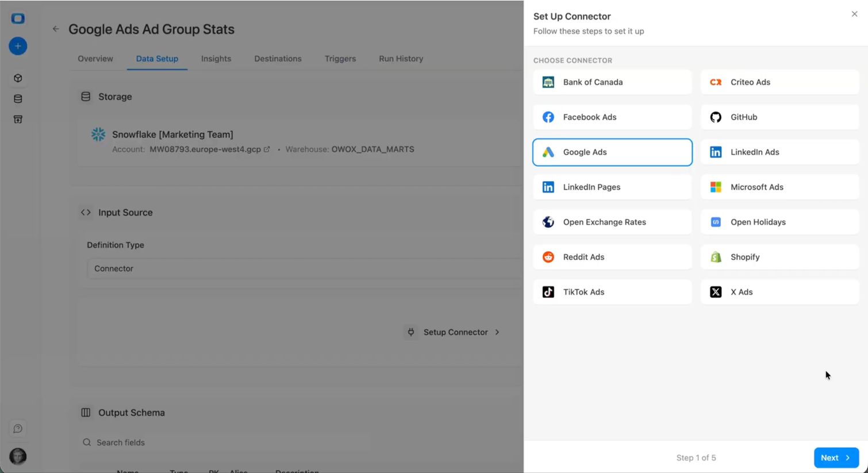Click the Choose Connector heading
868x473 pixels.
(573, 60)
